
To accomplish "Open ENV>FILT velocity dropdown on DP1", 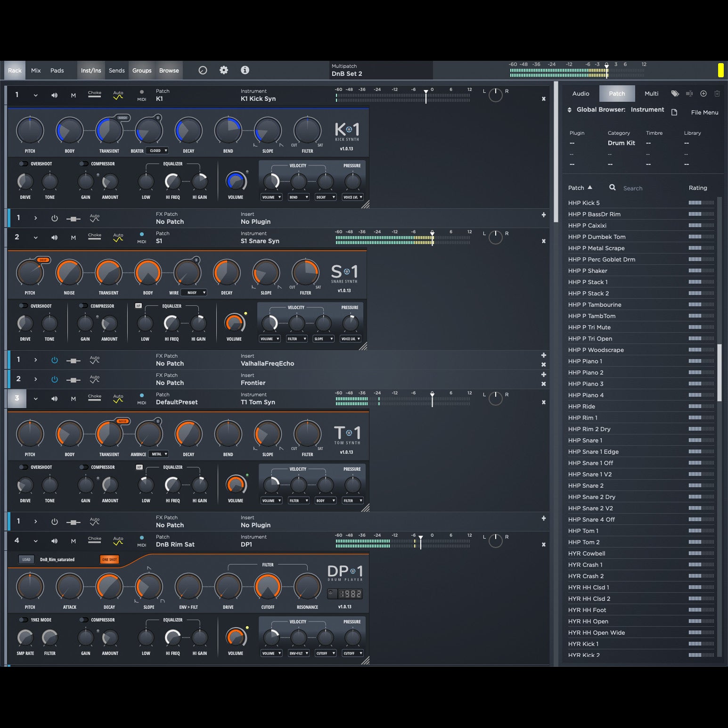I will point(299,654).
